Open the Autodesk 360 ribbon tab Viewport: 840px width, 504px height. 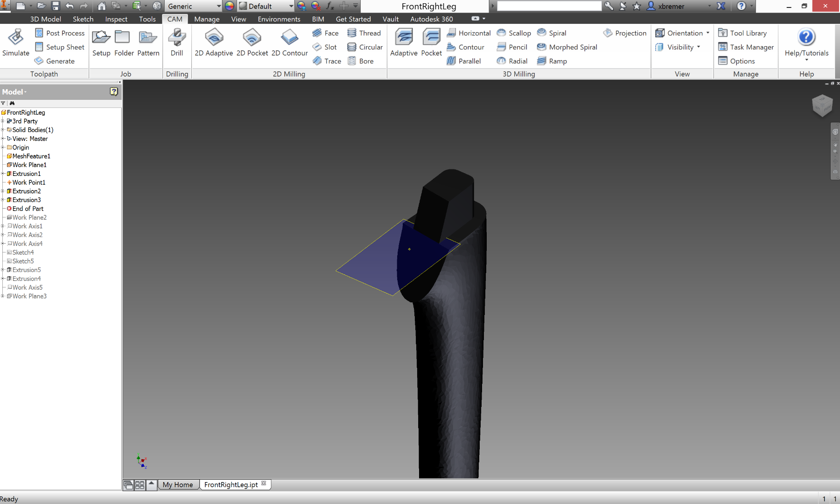coord(431,19)
